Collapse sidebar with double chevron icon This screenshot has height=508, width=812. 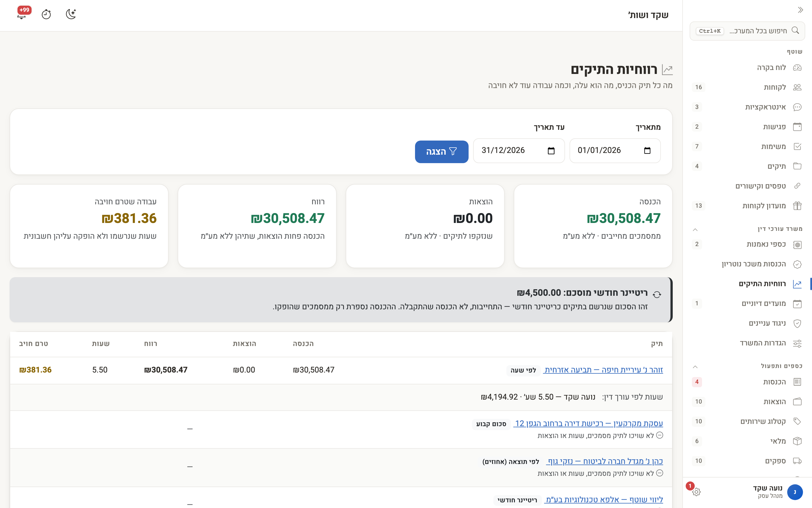pyautogui.click(x=800, y=10)
